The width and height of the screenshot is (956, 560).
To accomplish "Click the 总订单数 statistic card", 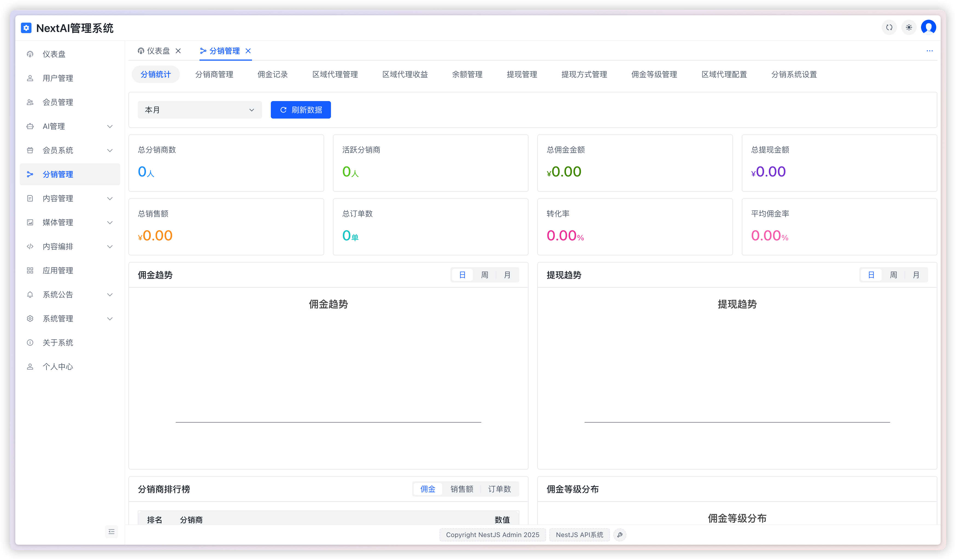I will [430, 227].
